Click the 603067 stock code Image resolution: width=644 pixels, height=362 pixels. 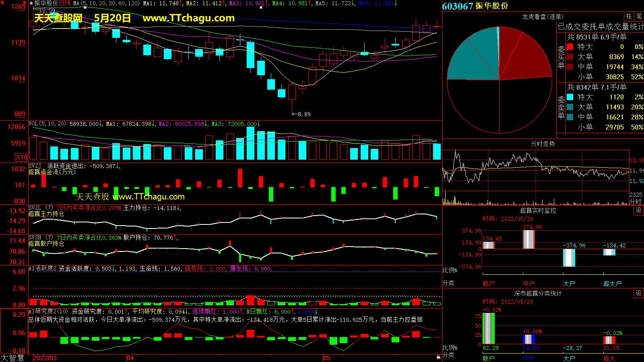(457, 6)
